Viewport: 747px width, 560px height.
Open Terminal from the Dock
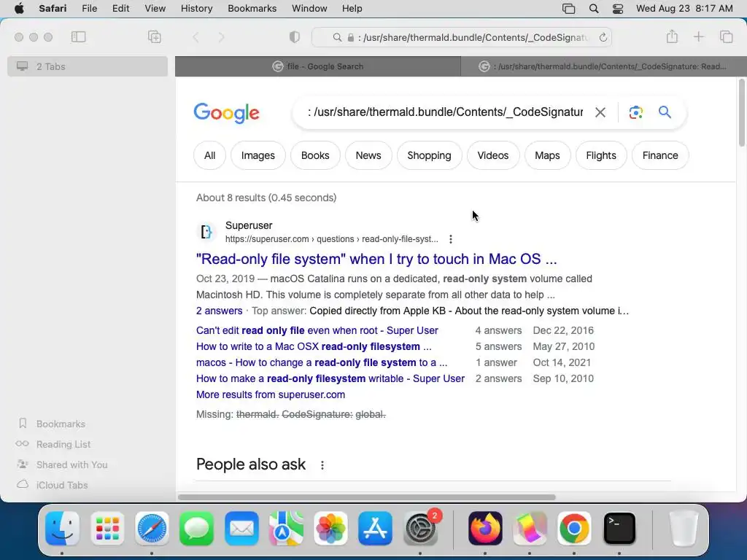pos(619,528)
